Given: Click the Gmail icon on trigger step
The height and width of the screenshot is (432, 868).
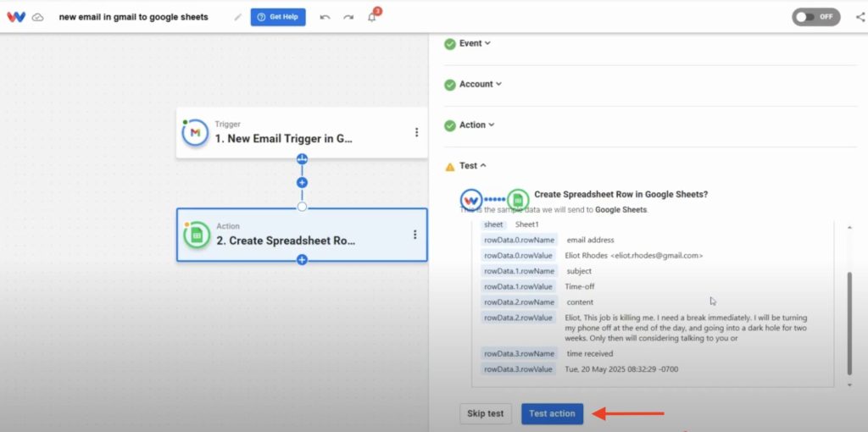Looking at the screenshot, I should click(x=195, y=133).
